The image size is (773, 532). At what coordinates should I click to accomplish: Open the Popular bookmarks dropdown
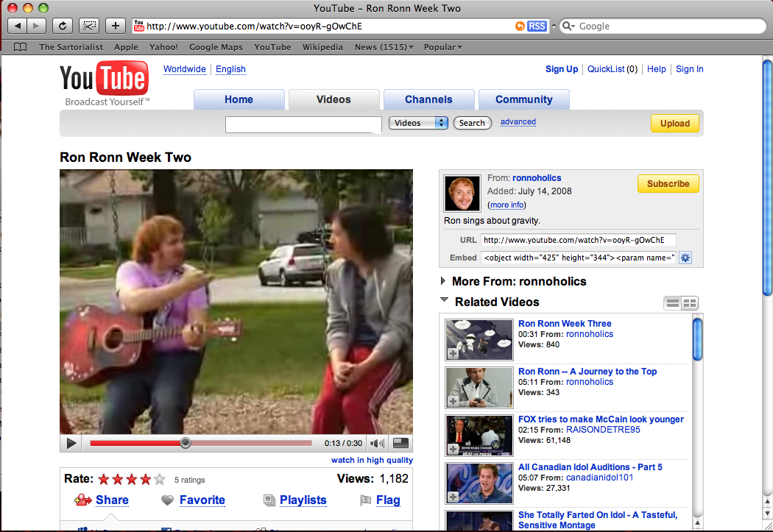tap(442, 47)
